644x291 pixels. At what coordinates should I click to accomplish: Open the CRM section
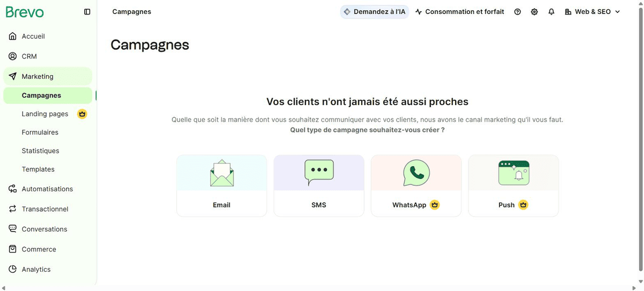coord(48,56)
